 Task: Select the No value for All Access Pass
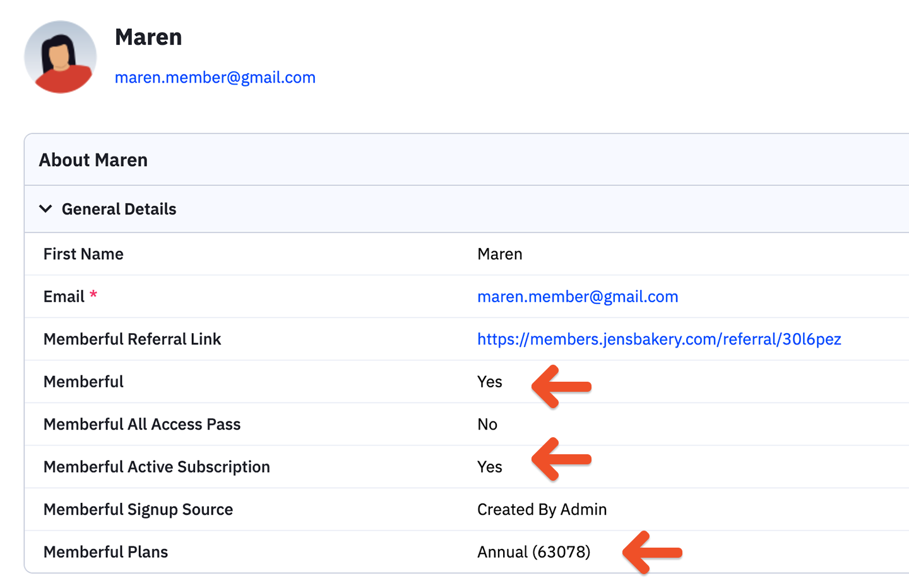pyautogui.click(x=487, y=424)
